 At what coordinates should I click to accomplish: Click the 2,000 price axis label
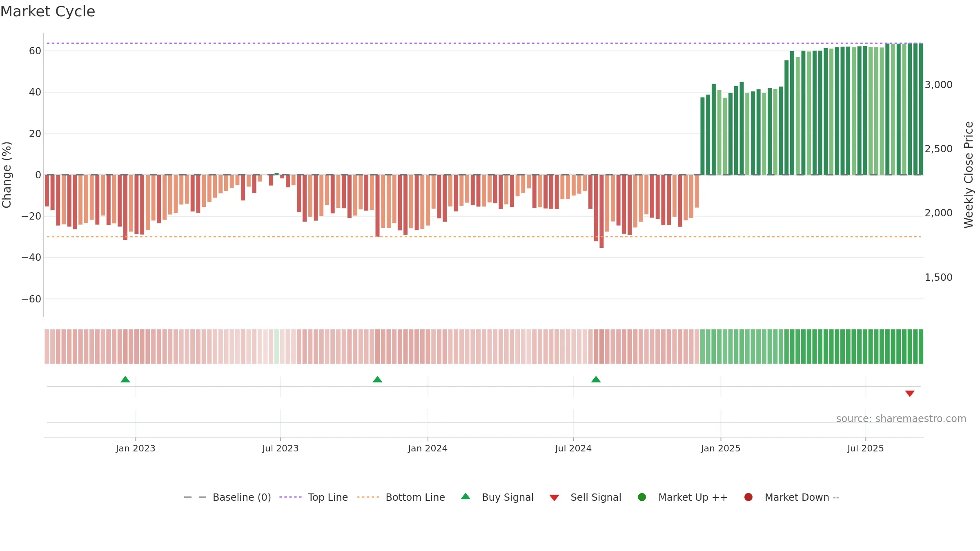tap(938, 213)
